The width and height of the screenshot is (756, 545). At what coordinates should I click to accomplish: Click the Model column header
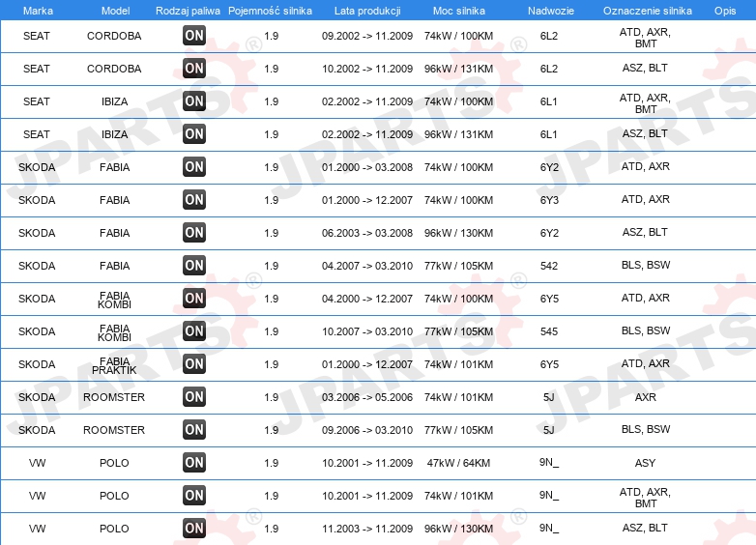click(115, 11)
